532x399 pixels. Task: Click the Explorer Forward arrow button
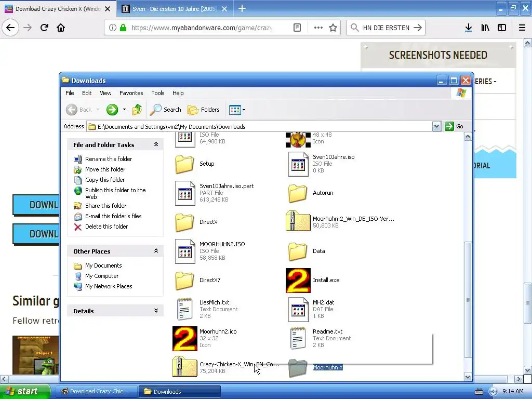click(112, 110)
